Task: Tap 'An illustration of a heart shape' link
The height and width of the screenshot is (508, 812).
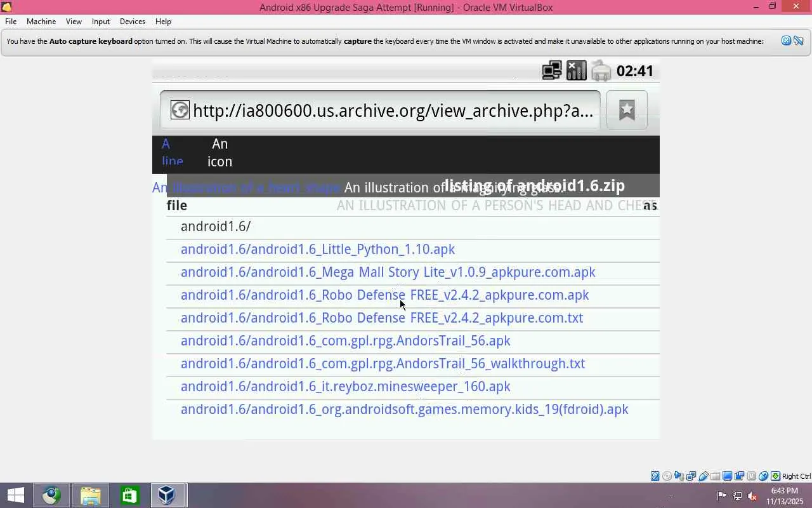Action: click(x=246, y=188)
